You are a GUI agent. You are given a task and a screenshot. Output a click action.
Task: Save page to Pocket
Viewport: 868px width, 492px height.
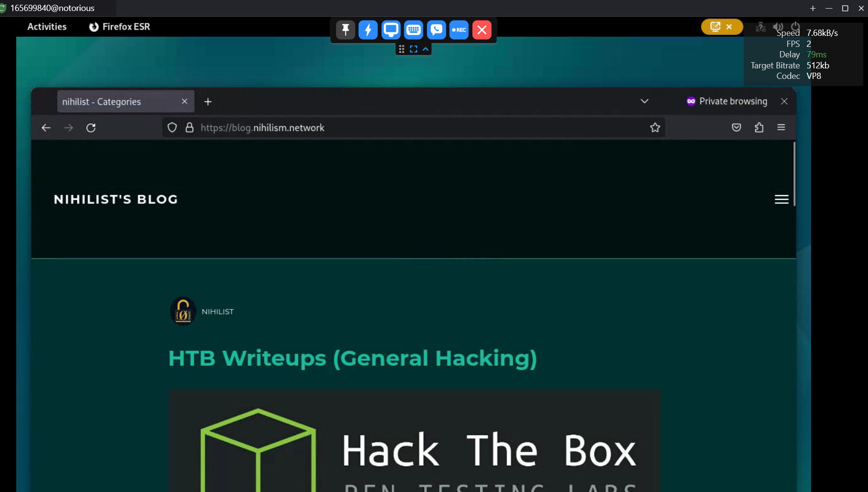point(736,127)
